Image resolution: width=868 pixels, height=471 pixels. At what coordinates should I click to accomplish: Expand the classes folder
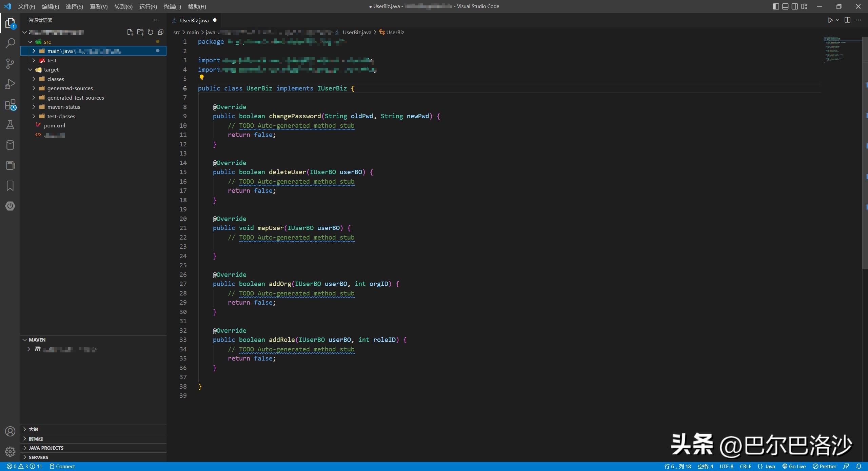click(34, 79)
